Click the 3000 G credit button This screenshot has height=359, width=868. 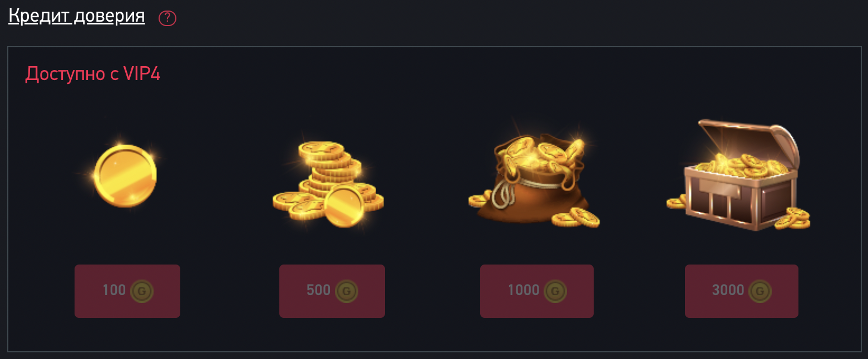pyautogui.click(x=742, y=291)
